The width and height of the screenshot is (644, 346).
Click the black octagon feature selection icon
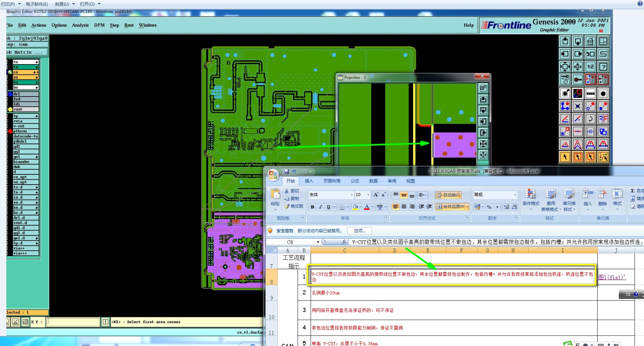[603, 93]
